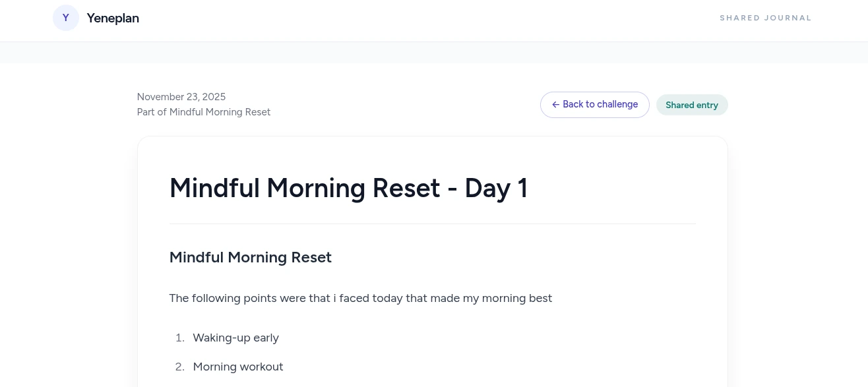Click the number 1 list marker
The width and height of the screenshot is (868, 387).
coord(179,338)
